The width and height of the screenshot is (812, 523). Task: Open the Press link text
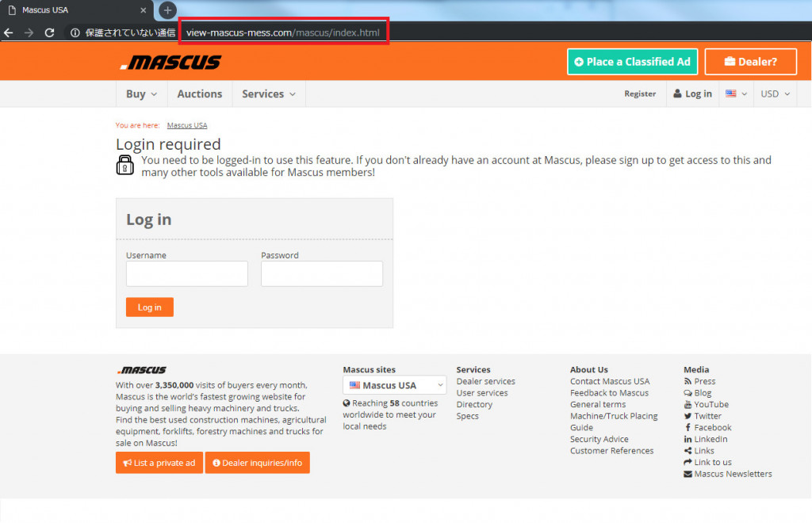tap(705, 381)
